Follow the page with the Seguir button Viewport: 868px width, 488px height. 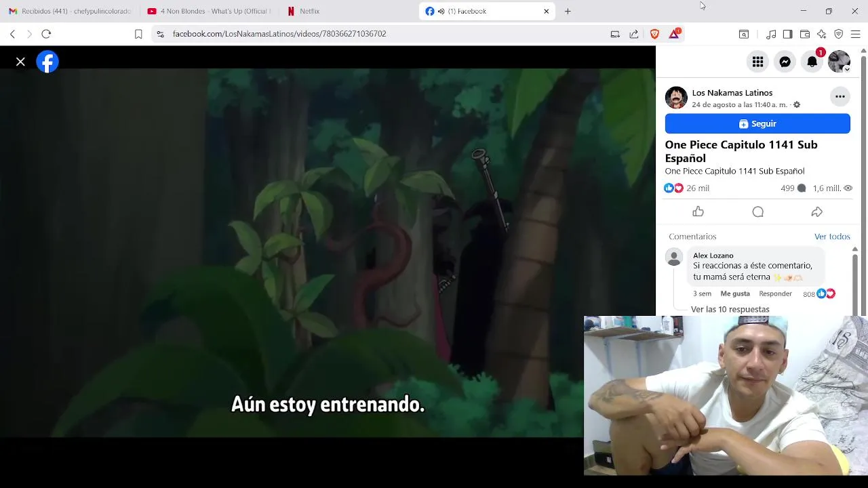click(x=757, y=123)
